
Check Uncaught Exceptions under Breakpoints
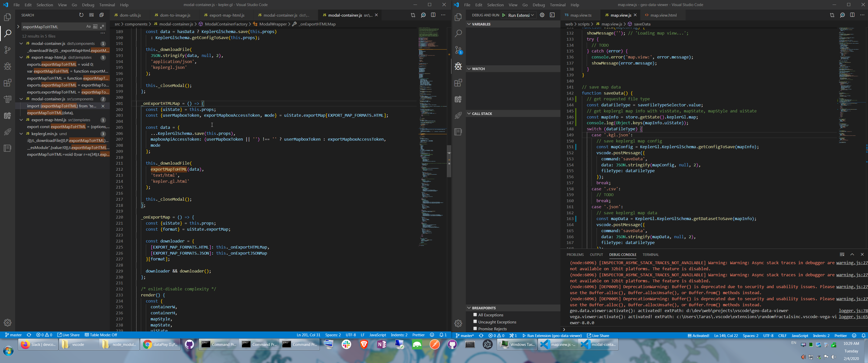coord(475,322)
